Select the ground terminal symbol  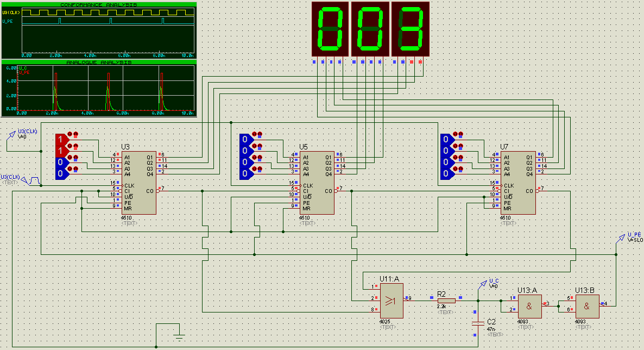[x=179, y=337]
